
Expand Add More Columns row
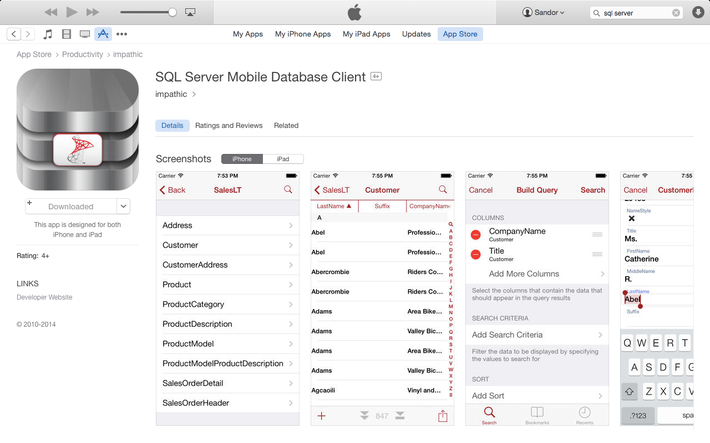(537, 274)
